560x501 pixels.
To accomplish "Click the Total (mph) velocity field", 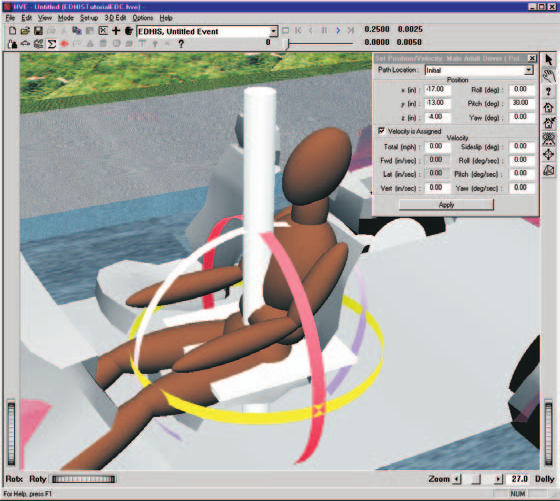I will [438, 146].
